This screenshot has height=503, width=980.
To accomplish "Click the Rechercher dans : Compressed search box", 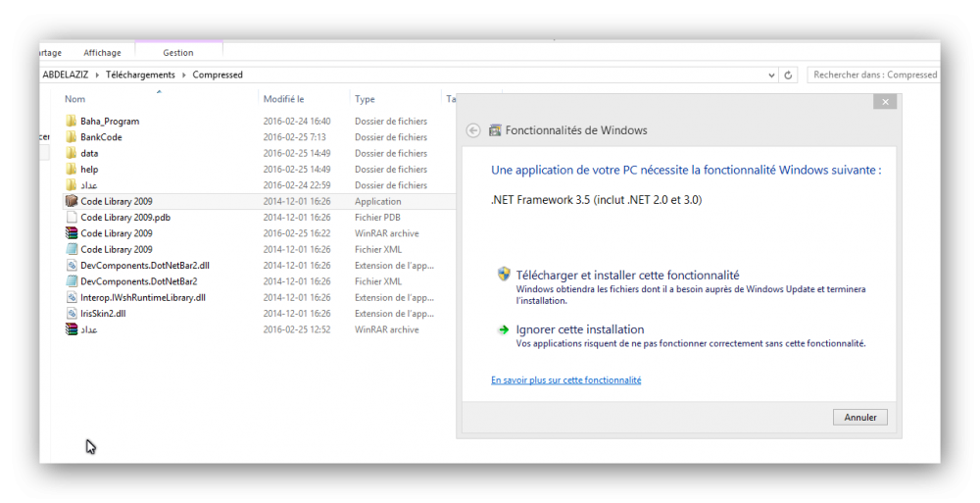I will 874,75.
